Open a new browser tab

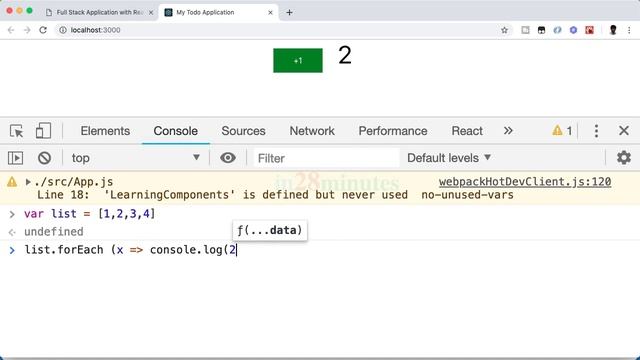[x=289, y=12]
